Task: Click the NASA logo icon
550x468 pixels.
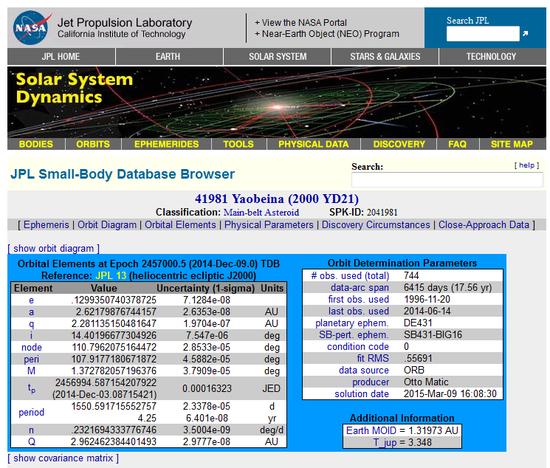Action: [x=32, y=27]
